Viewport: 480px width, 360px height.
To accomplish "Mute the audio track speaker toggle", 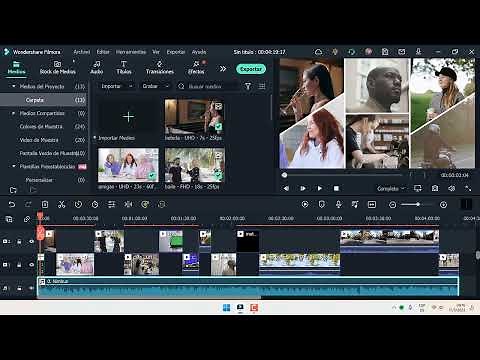I will pos(31,288).
